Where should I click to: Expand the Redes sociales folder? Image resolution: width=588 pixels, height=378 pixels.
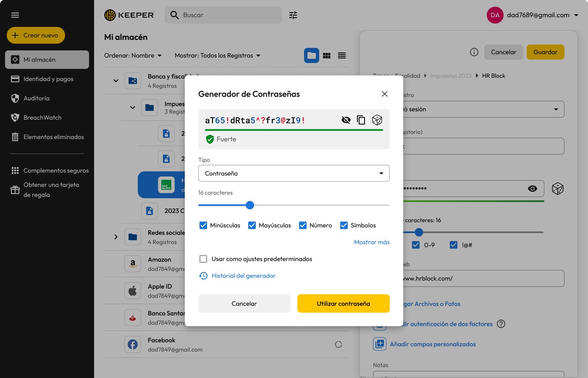click(116, 237)
